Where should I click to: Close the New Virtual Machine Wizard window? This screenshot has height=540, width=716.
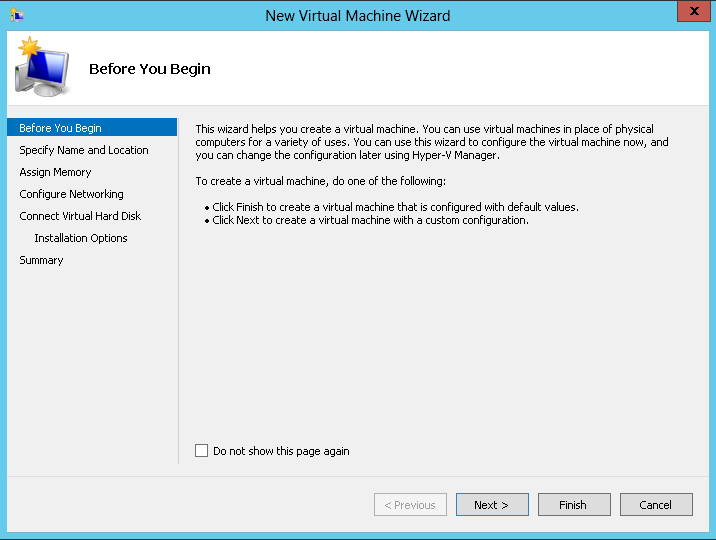click(x=694, y=11)
